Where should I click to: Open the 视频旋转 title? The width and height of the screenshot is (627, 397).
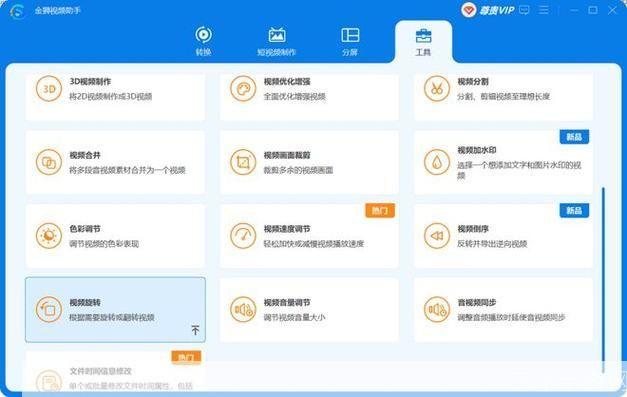point(85,302)
